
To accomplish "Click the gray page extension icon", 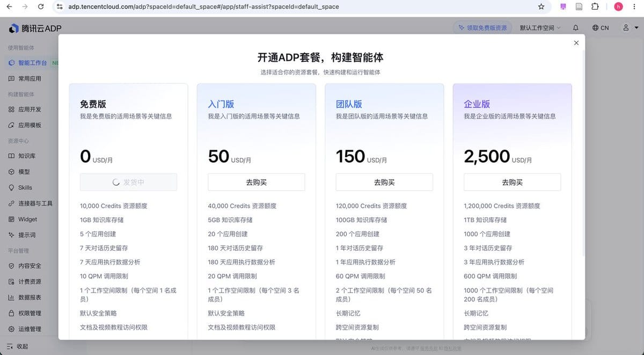I will pyautogui.click(x=579, y=7).
